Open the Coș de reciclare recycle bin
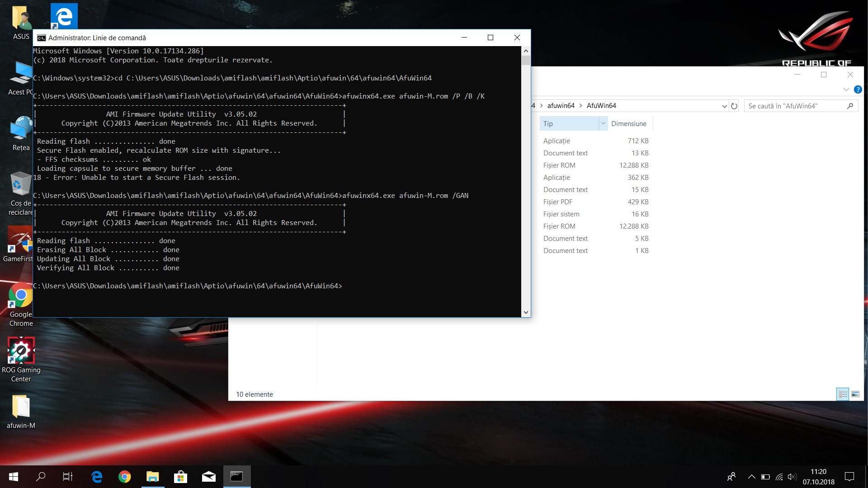 click(20, 193)
